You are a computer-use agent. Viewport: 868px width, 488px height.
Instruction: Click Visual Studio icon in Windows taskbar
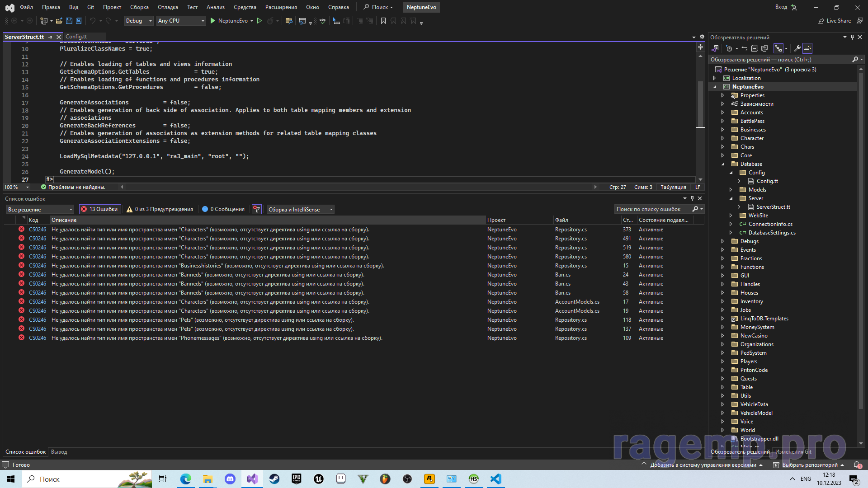(252, 479)
